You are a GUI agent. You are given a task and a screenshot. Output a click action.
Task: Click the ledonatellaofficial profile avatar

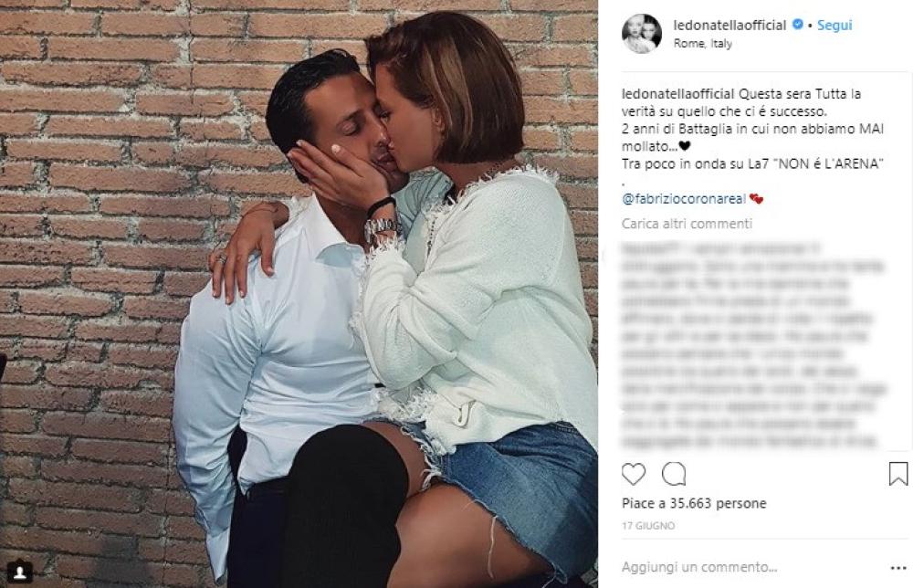642,34
